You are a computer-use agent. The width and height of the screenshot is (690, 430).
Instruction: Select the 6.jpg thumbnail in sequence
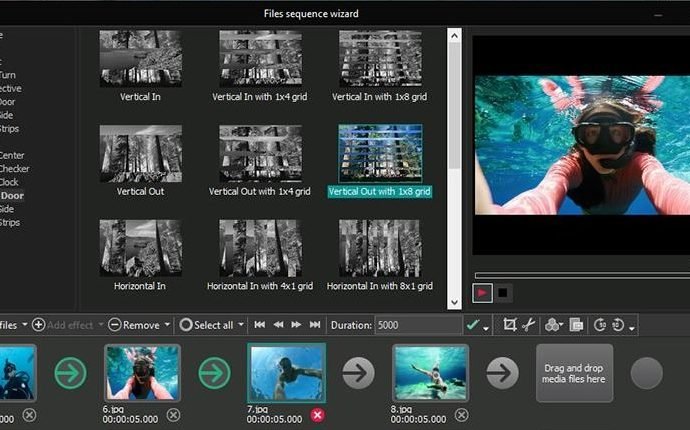[x=142, y=373]
